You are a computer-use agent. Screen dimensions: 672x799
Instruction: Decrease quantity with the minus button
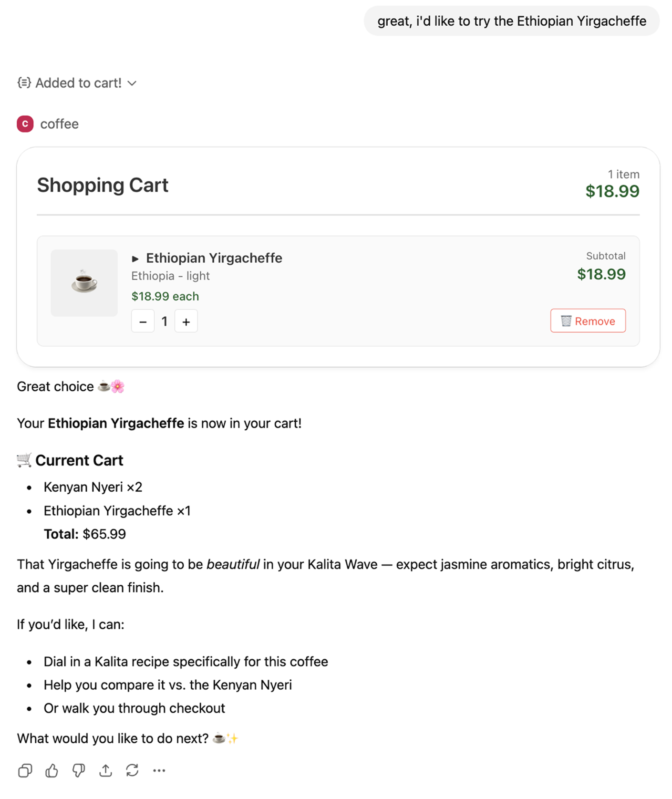(x=143, y=321)
